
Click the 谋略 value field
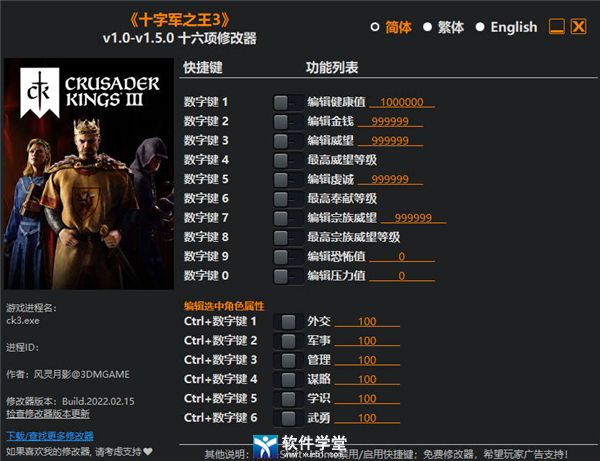(x=367, y=379)
